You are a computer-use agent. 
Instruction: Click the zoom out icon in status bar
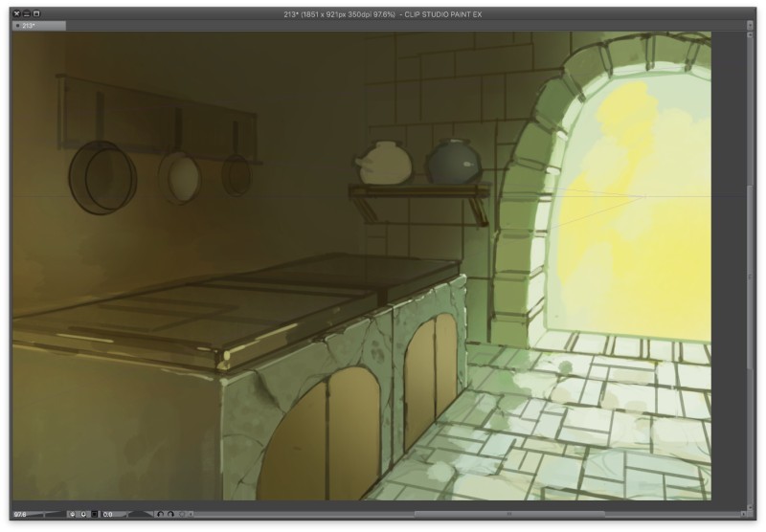pyautogui.click(x=73, y=514)
